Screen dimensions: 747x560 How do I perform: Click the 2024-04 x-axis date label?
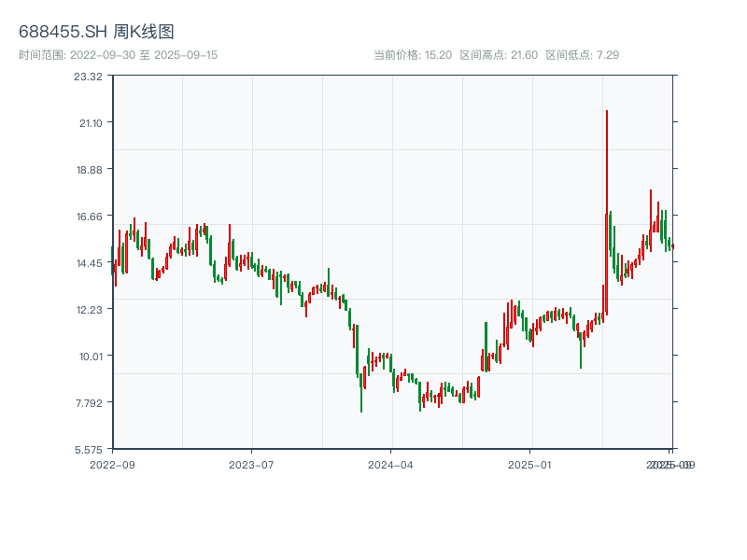[391, 464]
